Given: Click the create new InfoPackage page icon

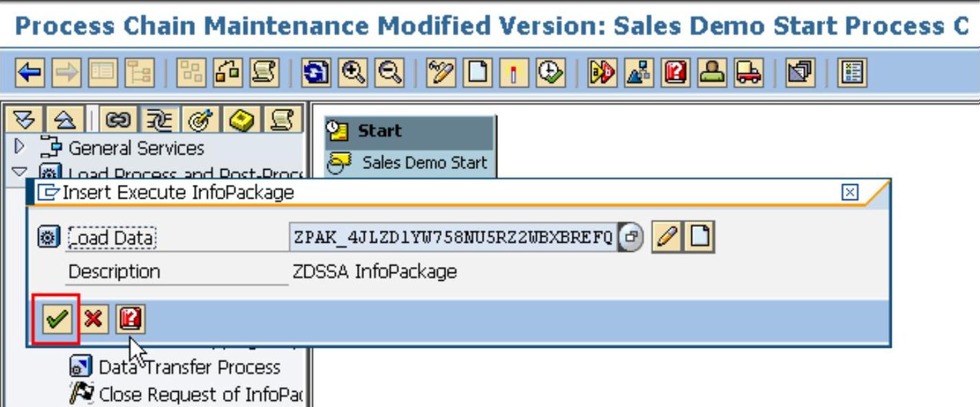Looking at the screenshot, I should coord(700,237).
